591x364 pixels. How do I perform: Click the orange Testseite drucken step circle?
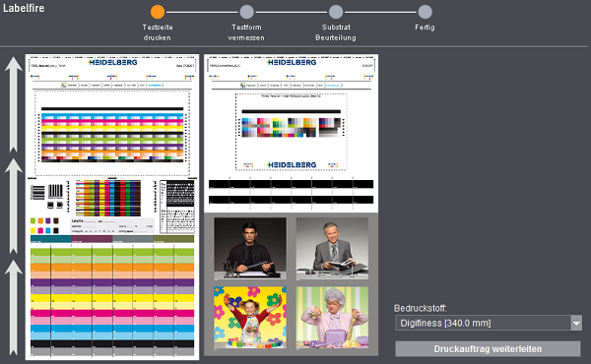coord(158,12)
